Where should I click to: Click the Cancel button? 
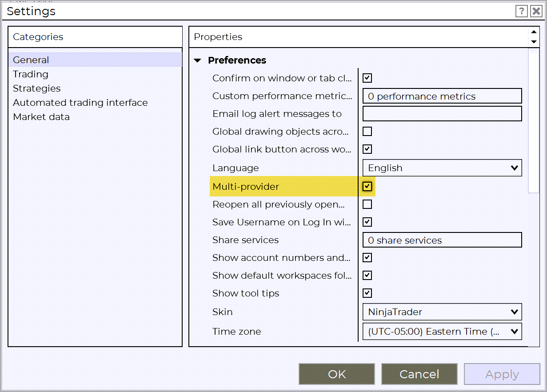pyautogui.click(x=419, y=374)
